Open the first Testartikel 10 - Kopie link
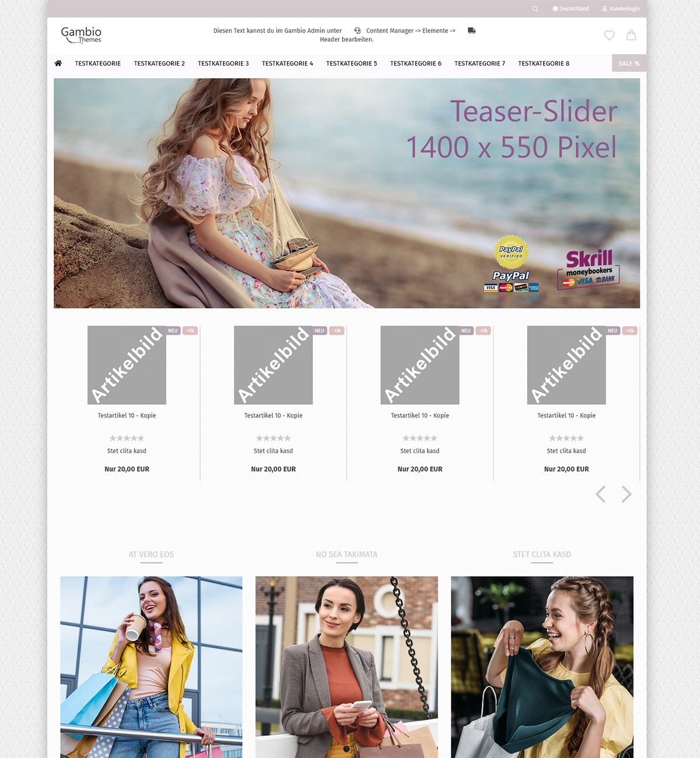This screenshot has width=700, height=758. tap(127, 416)
